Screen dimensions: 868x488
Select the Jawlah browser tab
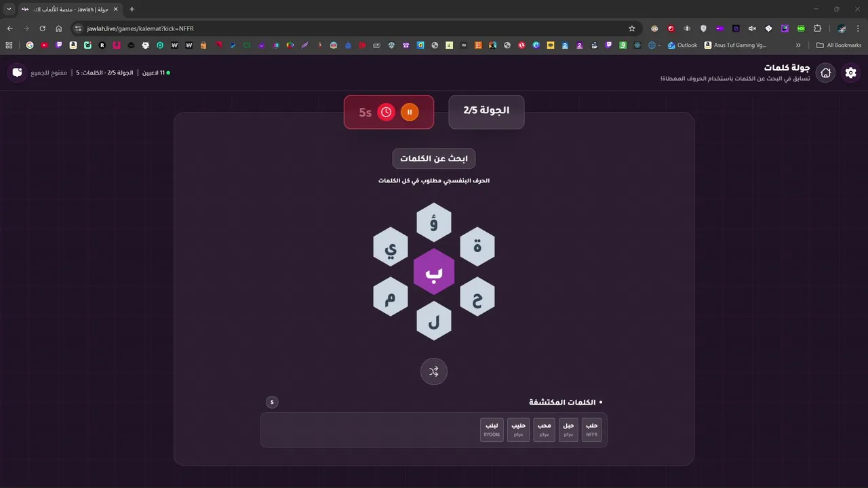point(70,9)
